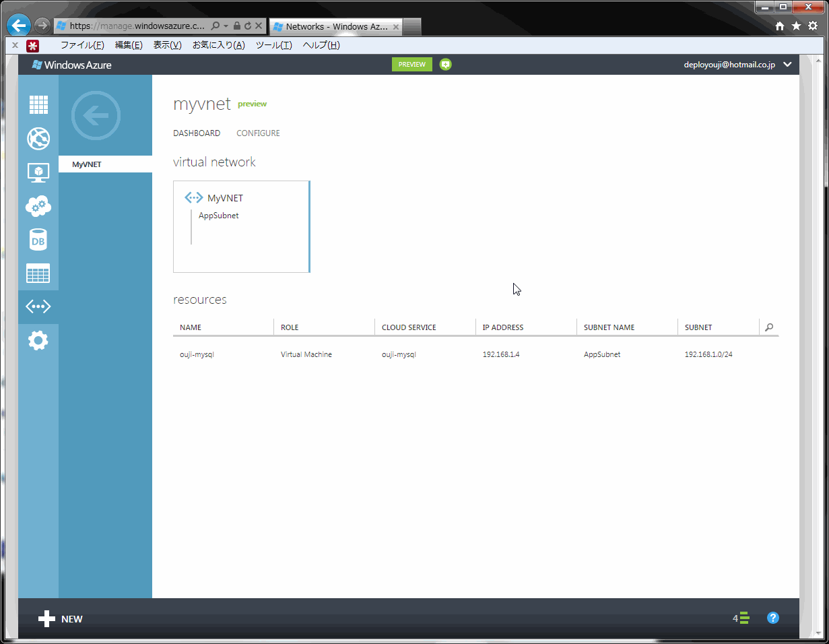Sort by the IP ADDRESS column header

click(x=503, y=327)
